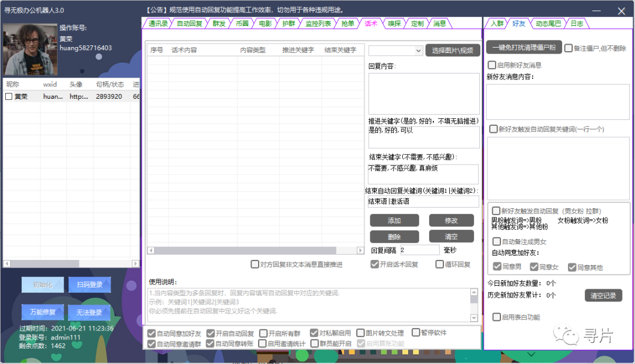Click the 添加 button to add a script
635x364 pixels.
[394, 220]
